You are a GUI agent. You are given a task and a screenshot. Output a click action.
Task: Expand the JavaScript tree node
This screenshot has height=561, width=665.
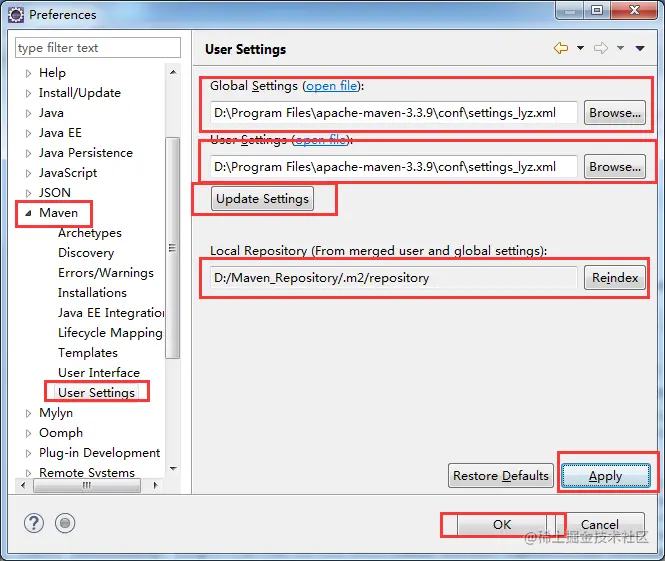[x=28, y=173]
